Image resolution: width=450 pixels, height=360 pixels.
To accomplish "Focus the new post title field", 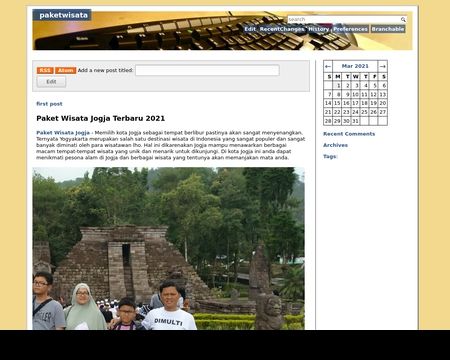I will click(207, 70).
